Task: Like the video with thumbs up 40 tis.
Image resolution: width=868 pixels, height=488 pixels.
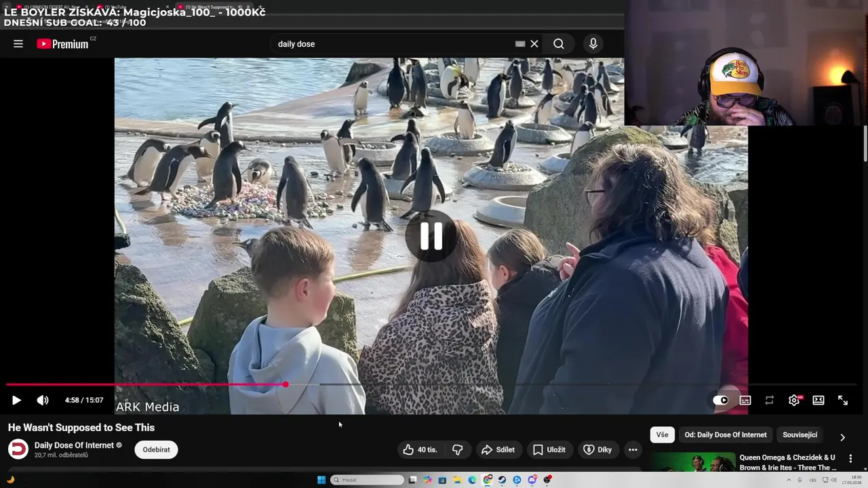Action: point(420,449)
